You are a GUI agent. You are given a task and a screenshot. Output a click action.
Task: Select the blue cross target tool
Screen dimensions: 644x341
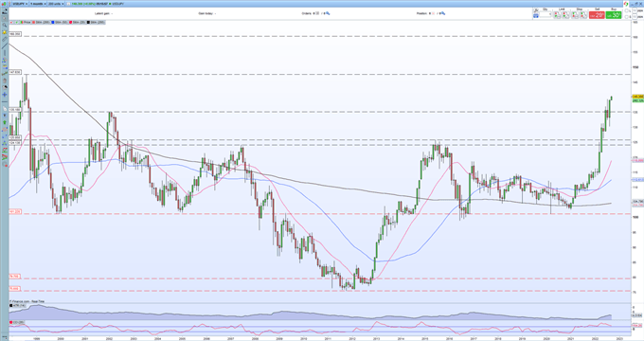[5, 95]
